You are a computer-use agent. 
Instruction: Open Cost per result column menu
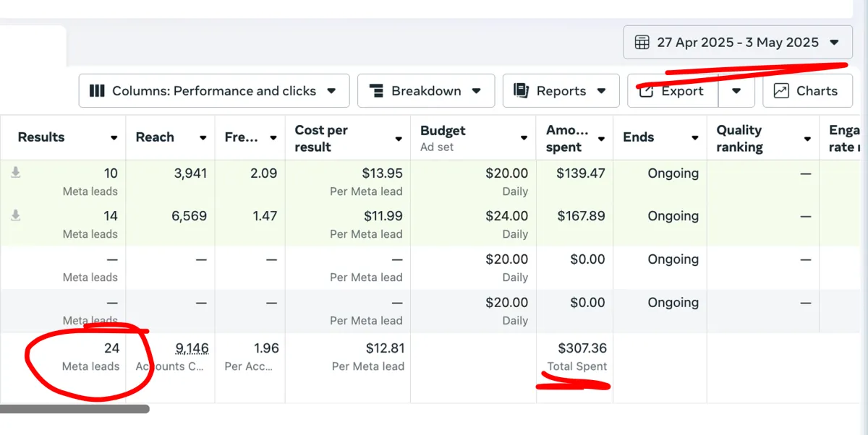[399, 139]
